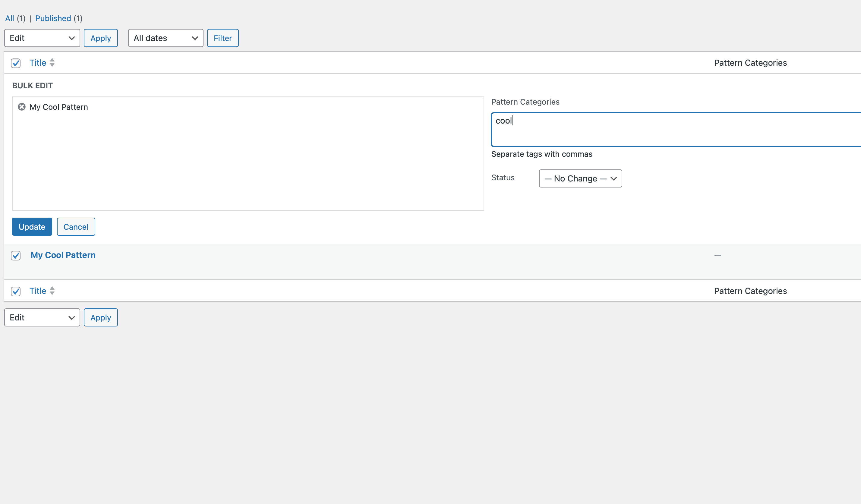This screenshot has width=861, height=504.
Task: Toggle bottom select-all checkbox
Action: pyautogui.click(x=16, y=291)
